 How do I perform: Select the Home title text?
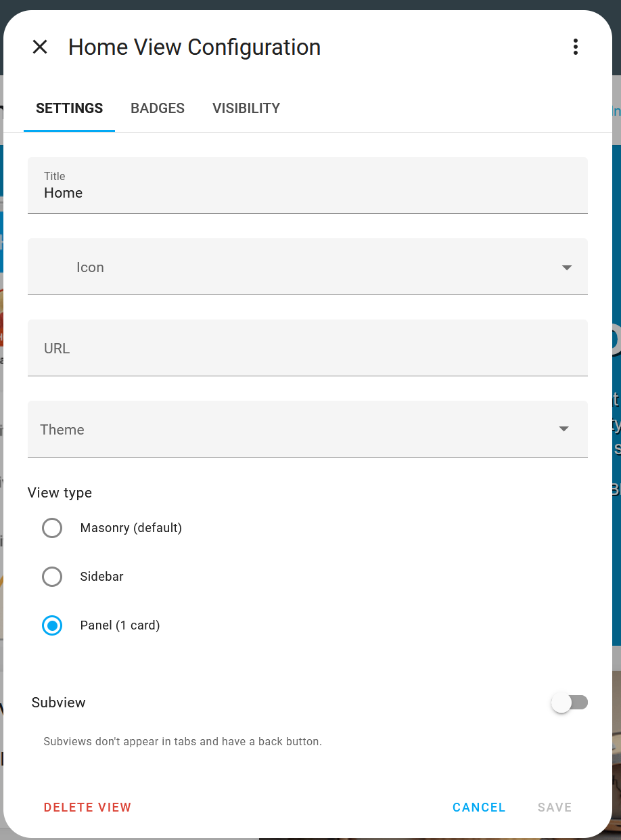(63, 193)
